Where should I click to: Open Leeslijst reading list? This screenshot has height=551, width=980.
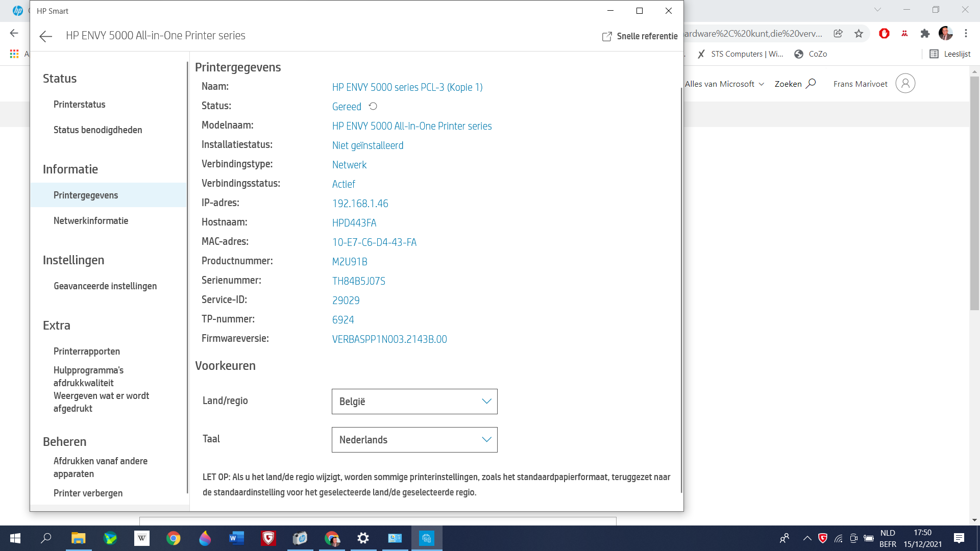pos(950,54)
